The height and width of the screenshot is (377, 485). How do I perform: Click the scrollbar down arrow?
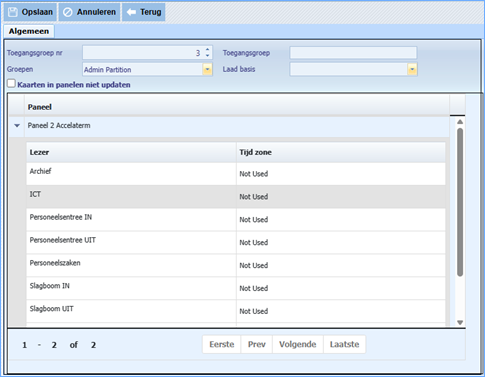pyautogui.click(x=460, y=322)
